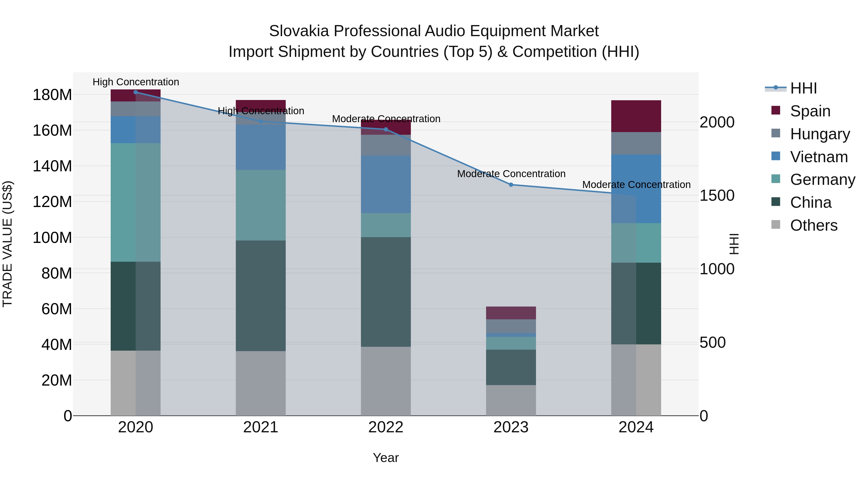Click the China segment of 2021 bar
The image size is (868, 488).
coord(261,296)
